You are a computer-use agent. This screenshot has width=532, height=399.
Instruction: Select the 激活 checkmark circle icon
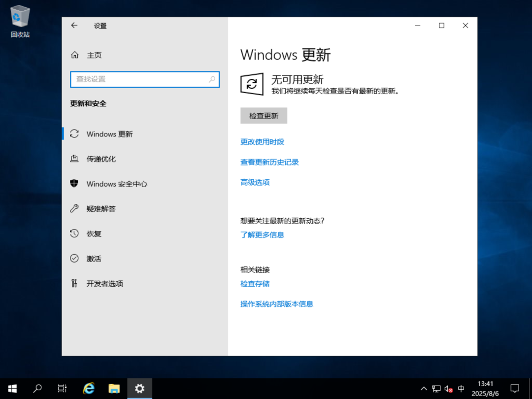coord(74,258)
